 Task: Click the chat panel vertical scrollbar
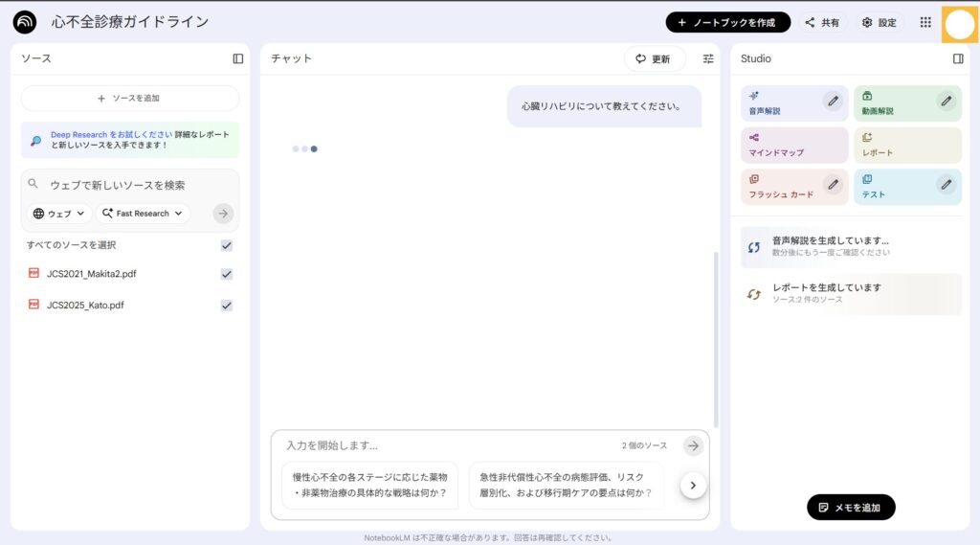coord(716,335)
